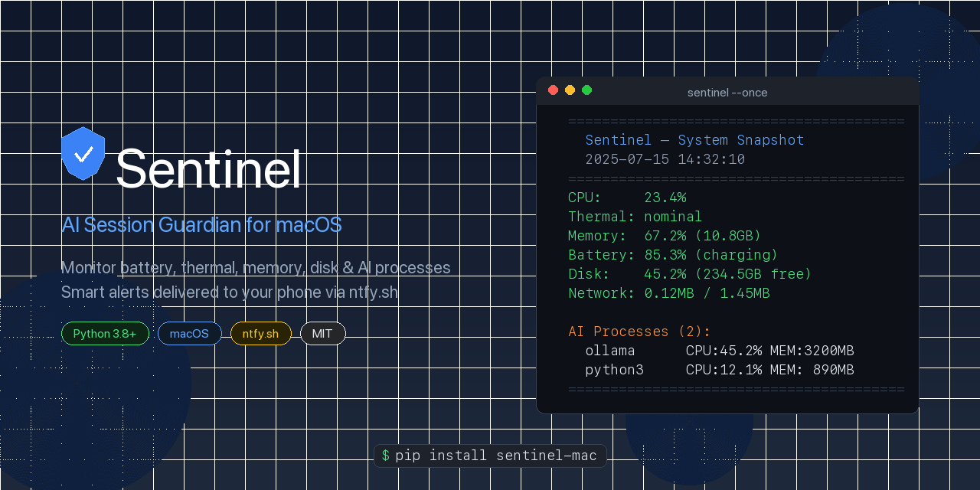Click the ollama process row

coord(720,351)
